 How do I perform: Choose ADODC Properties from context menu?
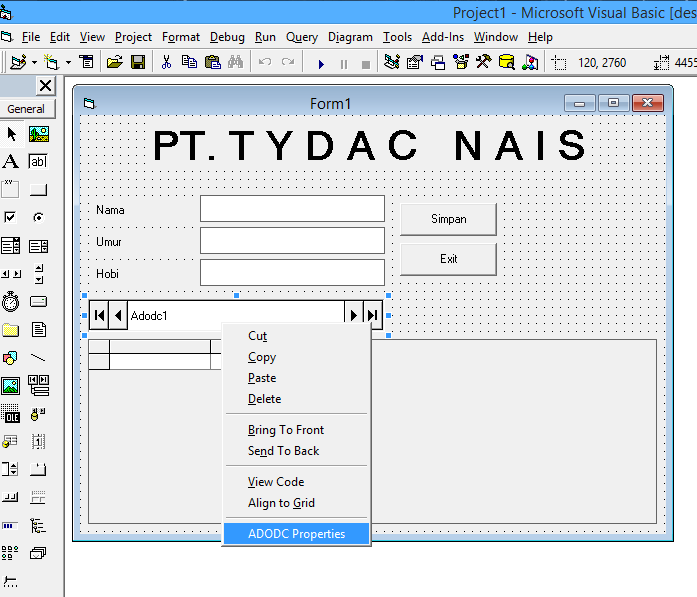(x=296, y=533)
